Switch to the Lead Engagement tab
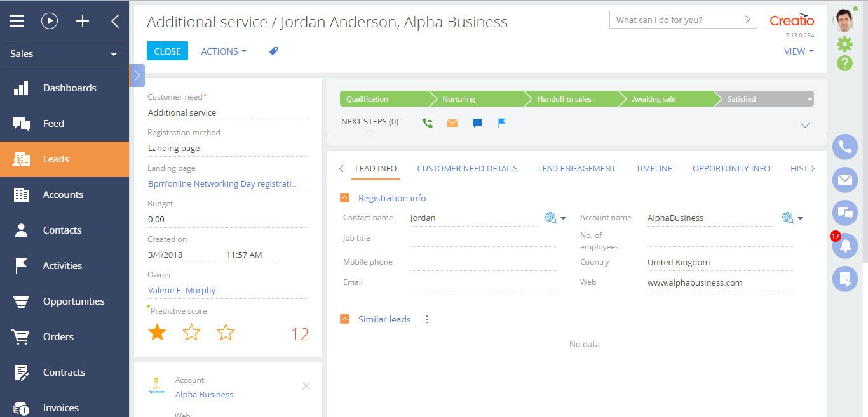 click(x=577, y=169)
